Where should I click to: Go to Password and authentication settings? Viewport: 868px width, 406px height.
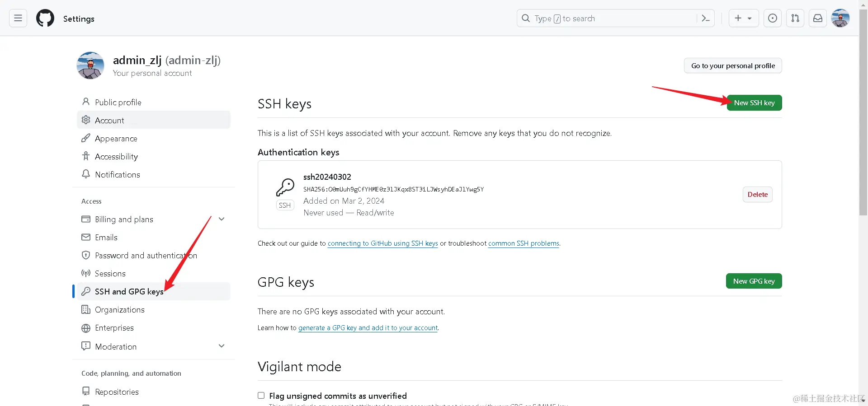pyautogui.click(x=146, y=256)
